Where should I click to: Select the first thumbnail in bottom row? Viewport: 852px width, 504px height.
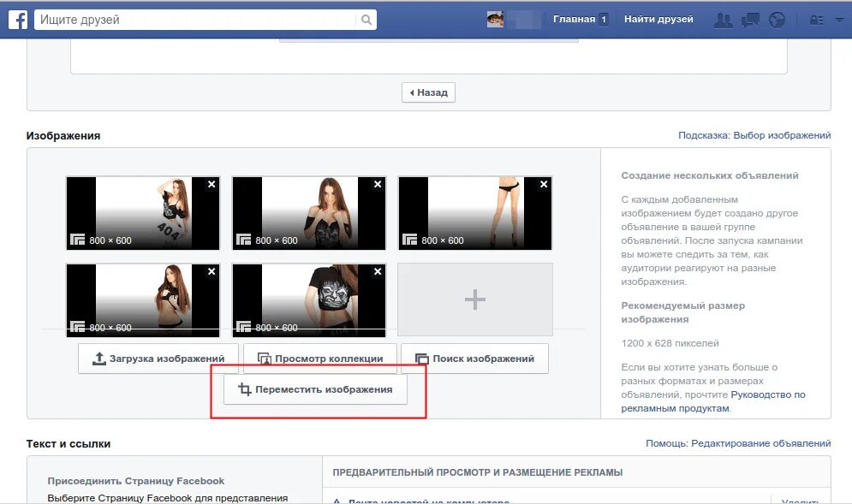point(143,299)
